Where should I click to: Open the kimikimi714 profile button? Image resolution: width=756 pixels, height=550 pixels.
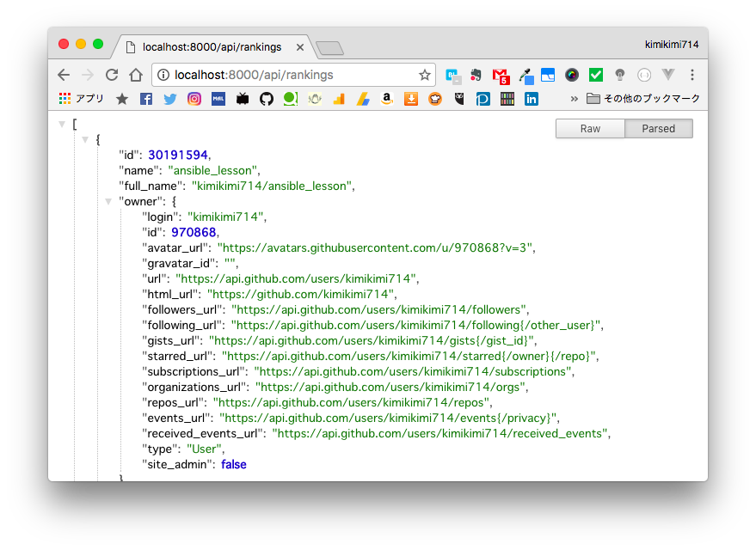(x=672, y=45)
